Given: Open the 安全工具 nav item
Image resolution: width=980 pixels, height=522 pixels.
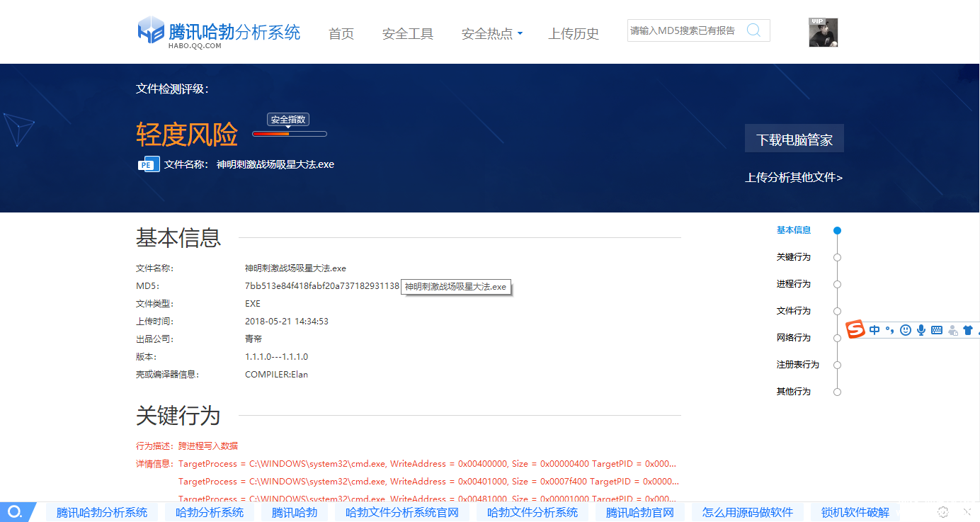Looking at the screenshot, I should click(x=408, y=33).
